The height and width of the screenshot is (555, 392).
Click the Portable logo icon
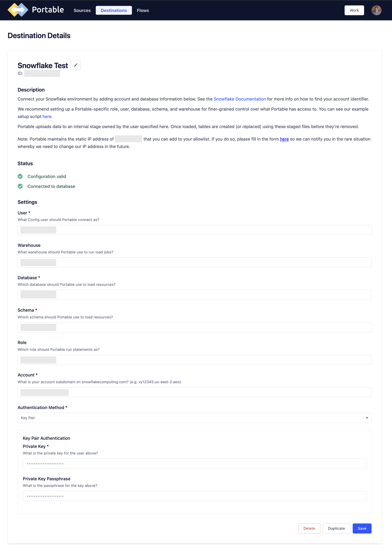tap(18, 10)
